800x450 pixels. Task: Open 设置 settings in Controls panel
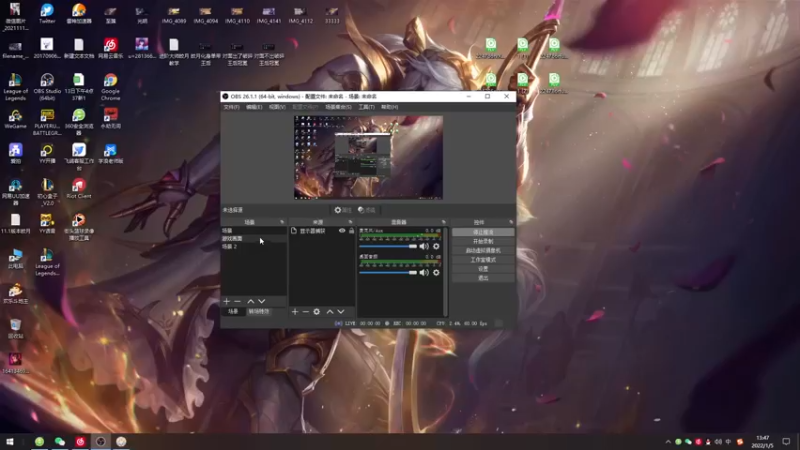[483, 269]
